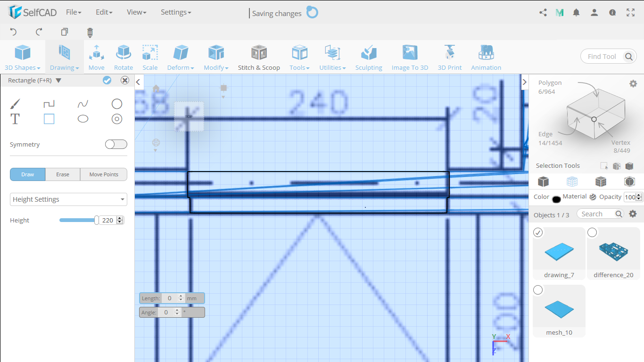Screen dimensions: 644x362
Task: Open selection panel settings gear
Action: [x=633, y=83]
